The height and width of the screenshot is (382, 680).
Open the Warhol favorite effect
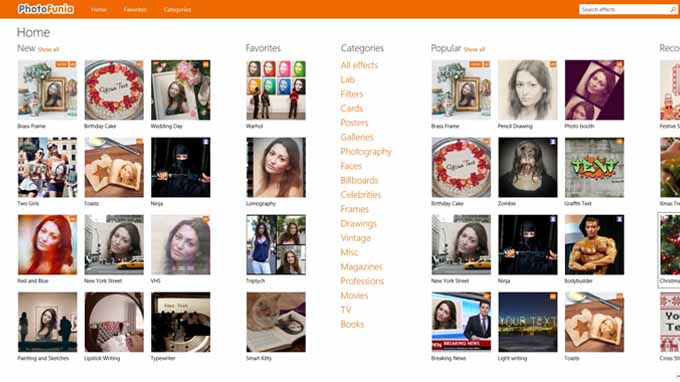(276, 90)
